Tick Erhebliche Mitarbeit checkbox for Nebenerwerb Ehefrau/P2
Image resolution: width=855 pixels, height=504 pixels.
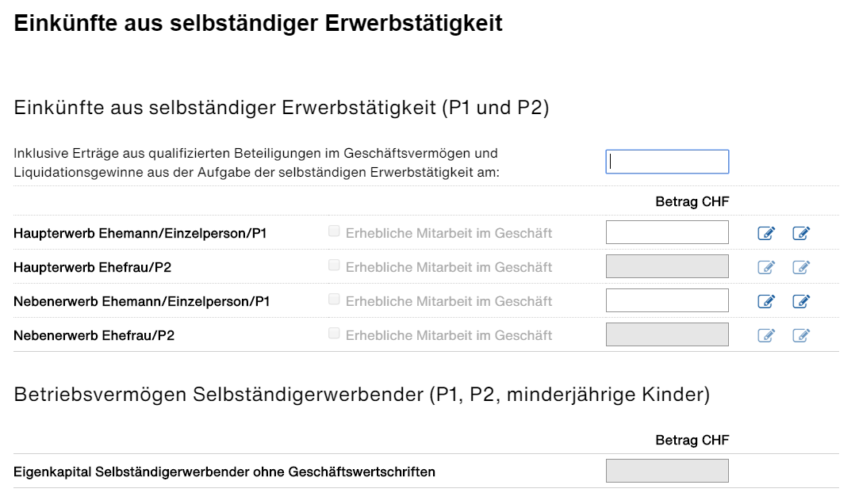[x=334, y=334]
